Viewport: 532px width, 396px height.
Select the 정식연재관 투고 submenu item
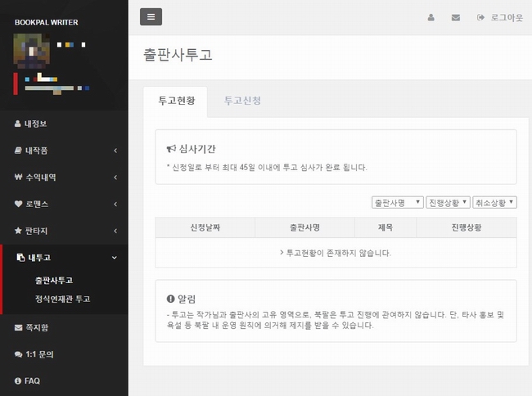coord(63,299)
